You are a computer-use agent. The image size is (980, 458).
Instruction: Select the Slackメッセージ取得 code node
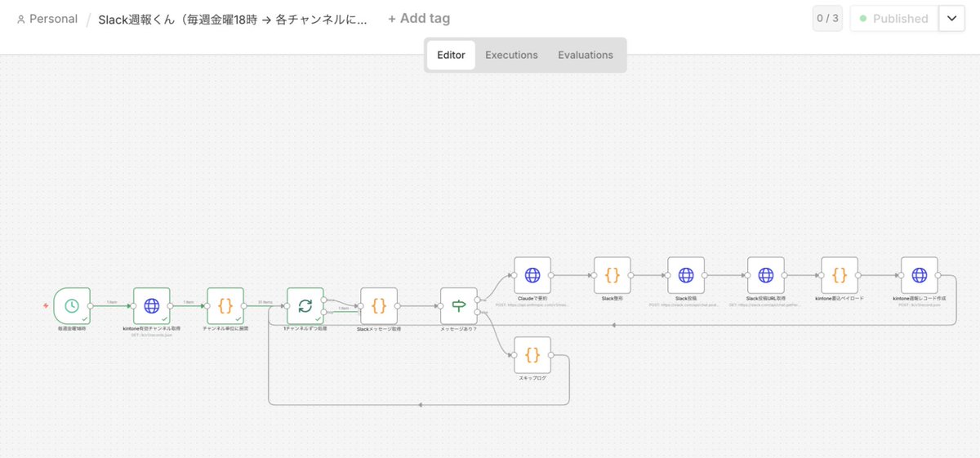click(x=379, y=305)
